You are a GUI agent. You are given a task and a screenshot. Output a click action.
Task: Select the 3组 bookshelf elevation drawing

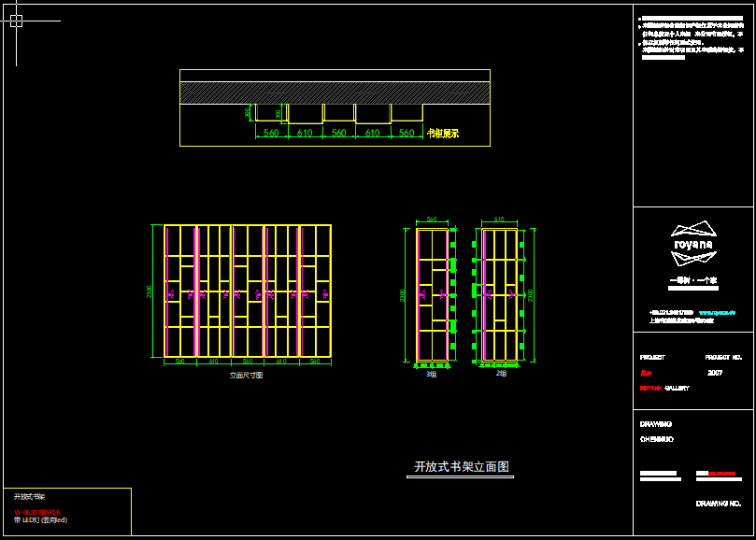(431, 294)
